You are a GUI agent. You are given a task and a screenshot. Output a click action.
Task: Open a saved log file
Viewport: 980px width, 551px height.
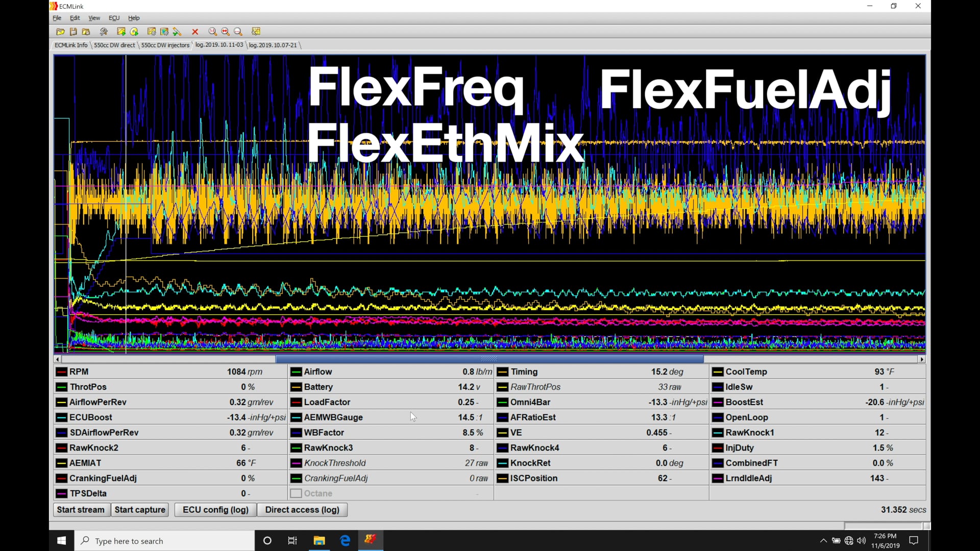tap(60, 31)
